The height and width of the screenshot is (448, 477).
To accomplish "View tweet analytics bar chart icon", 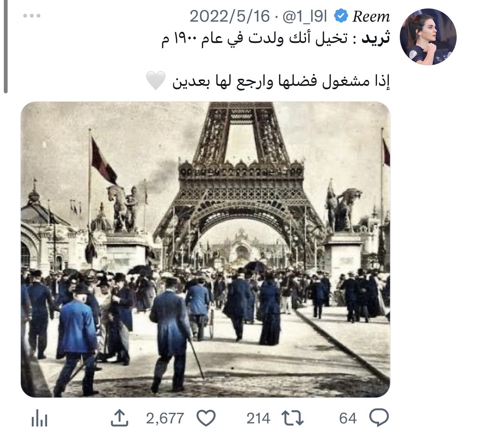I will [x=39, y=418].
